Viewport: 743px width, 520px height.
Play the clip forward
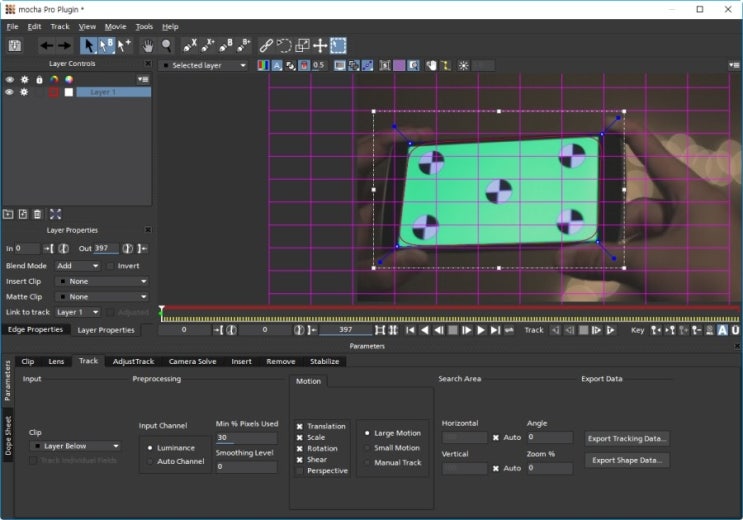click(481, 330)
